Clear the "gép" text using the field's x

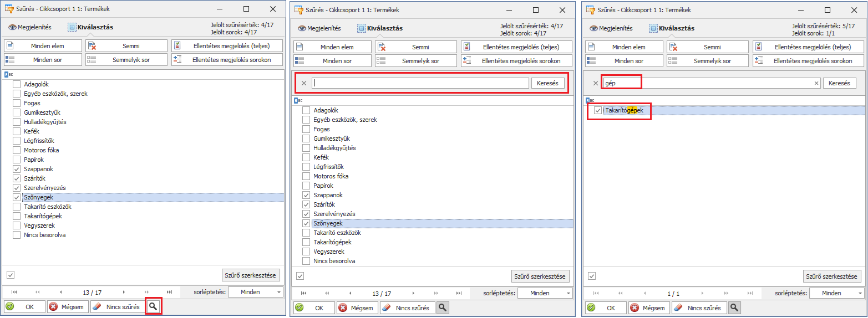(816, 83)
